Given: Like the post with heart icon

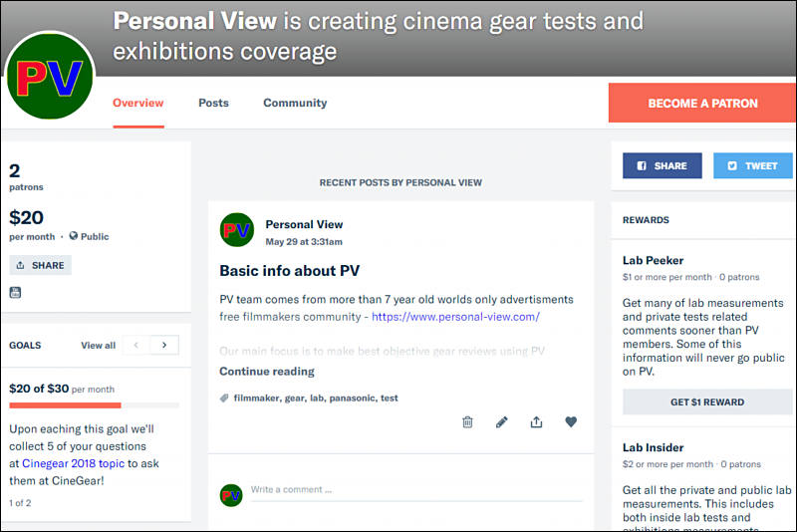Looking at the screenshot, I should coord(571,421).
